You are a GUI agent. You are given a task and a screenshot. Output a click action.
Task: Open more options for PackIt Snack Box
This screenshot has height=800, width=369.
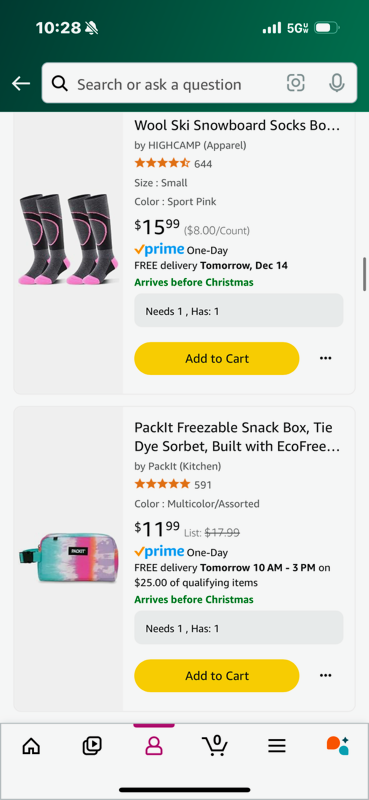(x=326, y=676)
